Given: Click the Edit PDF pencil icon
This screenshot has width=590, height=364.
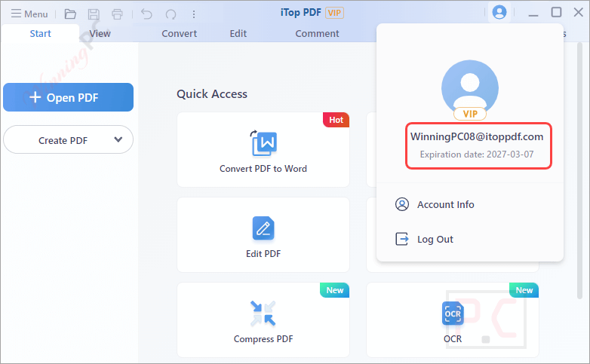Looking at the screenshot, I should pyautogui.click(x=263, y=228).
